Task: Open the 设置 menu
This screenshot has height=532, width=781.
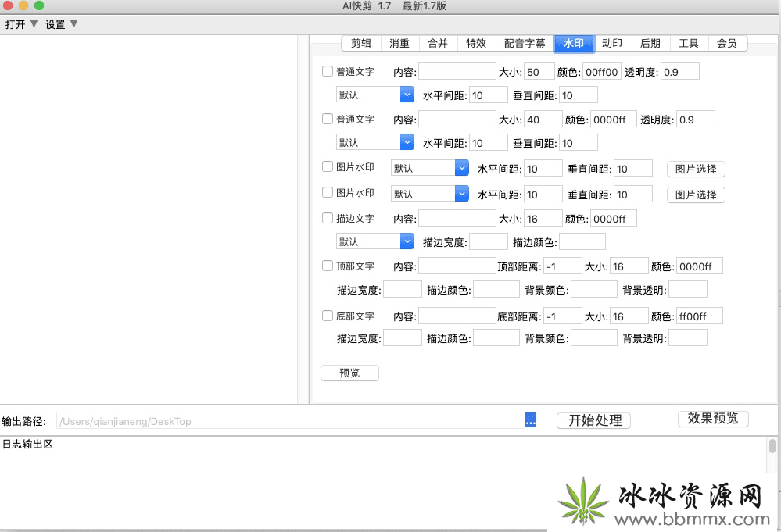Action: coord(61,24)
